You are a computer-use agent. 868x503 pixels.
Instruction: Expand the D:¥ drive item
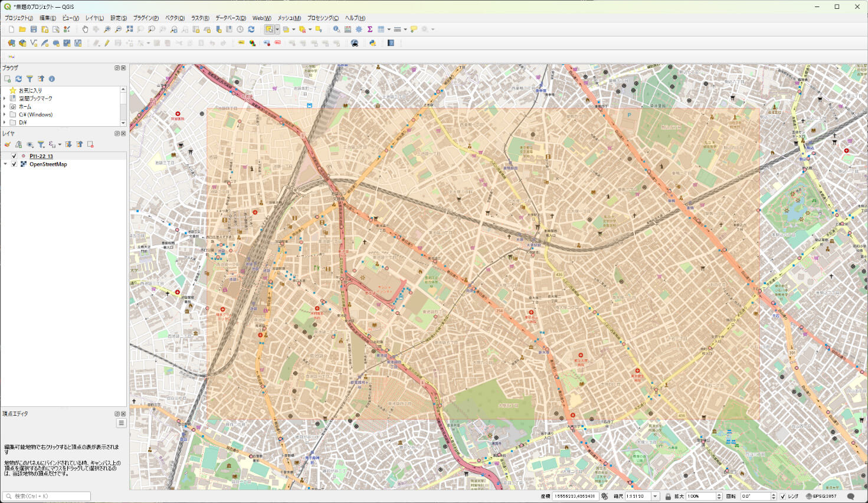tap(5, 123)
